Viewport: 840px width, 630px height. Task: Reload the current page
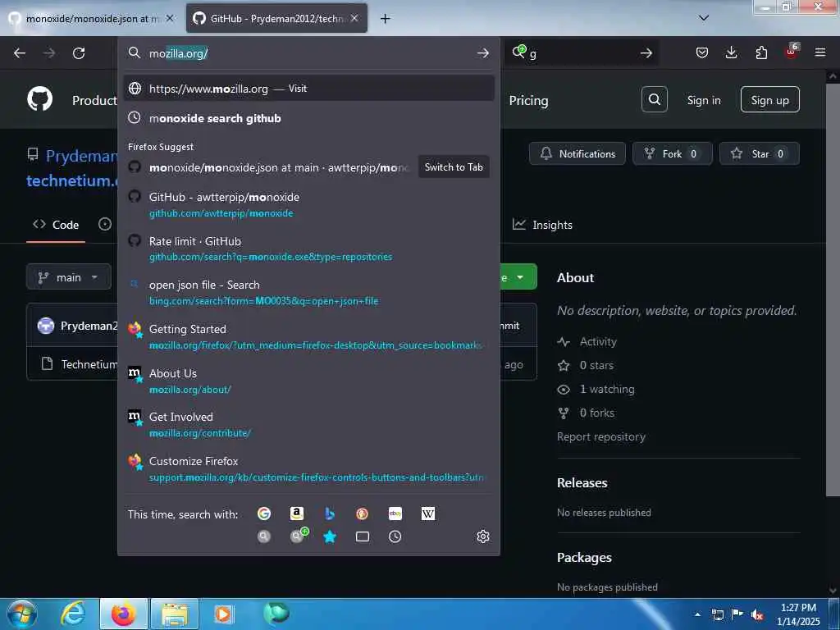click(79, 53)
